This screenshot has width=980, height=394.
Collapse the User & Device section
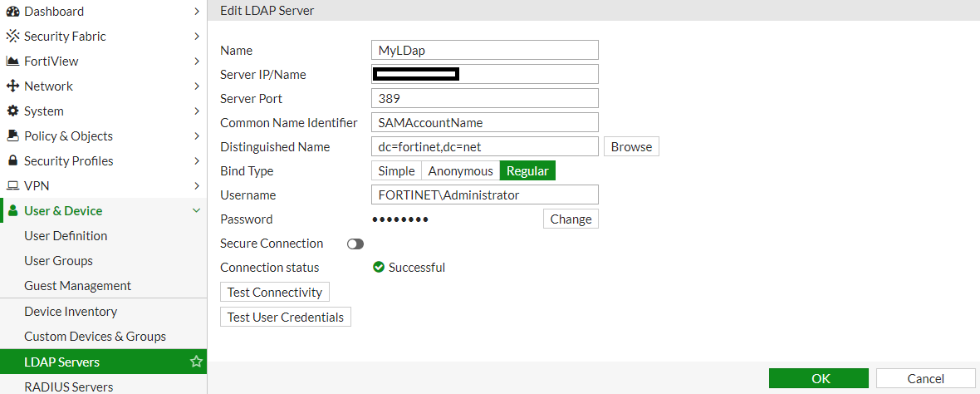click(x=196, y=211)
